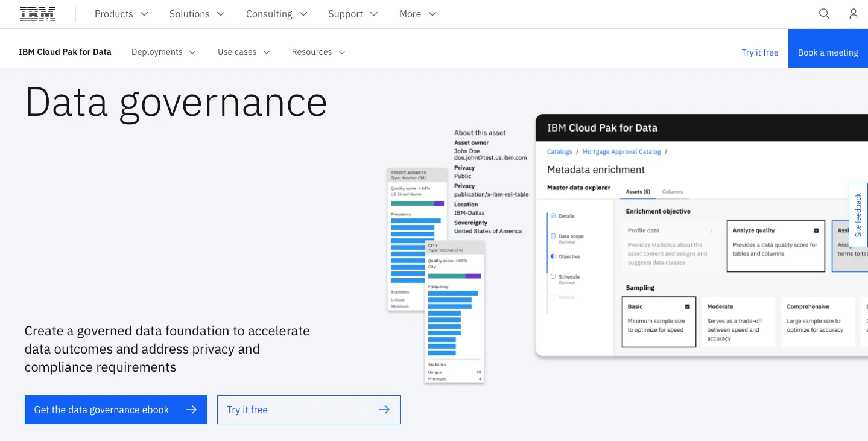Click the 'Enrichment objective' label
Screen dimensions: 868x441
coord(658,211)
